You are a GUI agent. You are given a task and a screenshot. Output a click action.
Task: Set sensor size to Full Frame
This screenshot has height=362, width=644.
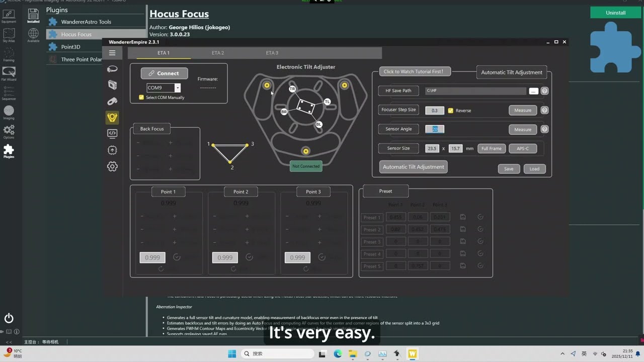[492, 148]
